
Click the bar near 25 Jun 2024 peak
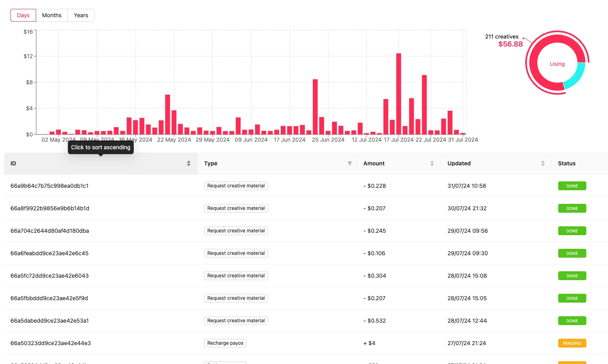coord(315,107)
